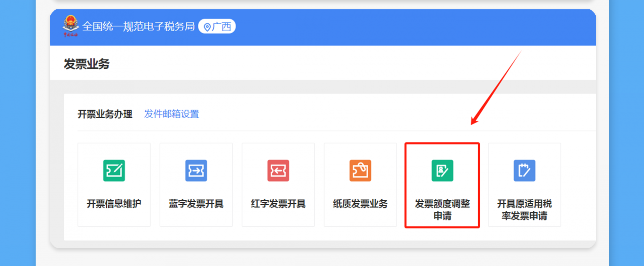Click the 开票信息维护 text label
This screenshot has width=644, height=266.
pyautogui.click(x=114, y=204)
